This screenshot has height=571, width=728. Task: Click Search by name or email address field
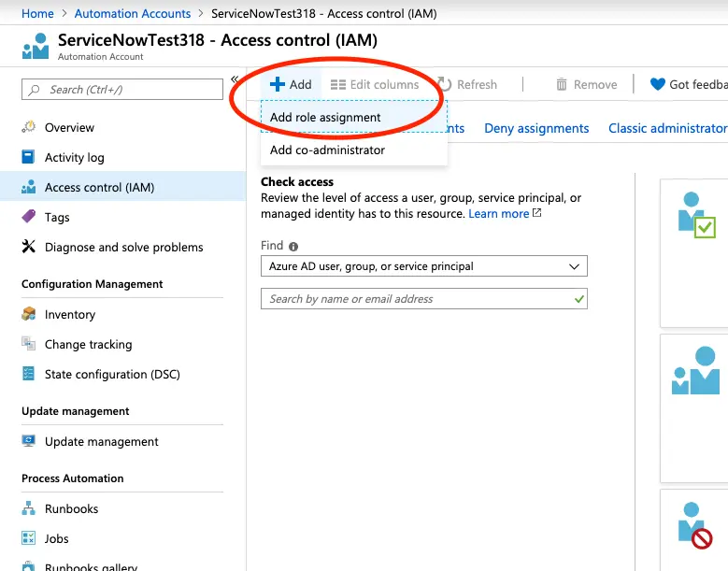pyautogui.click(x=424, y=298)
